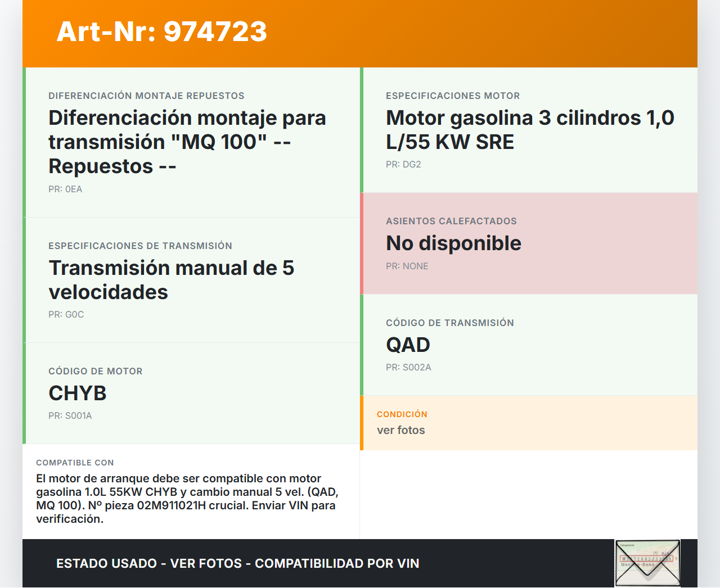Select the 'Transmisión manual de 5 velocidades' card
This screenshot has height=588, width=720.
click(x=191, y=280)
